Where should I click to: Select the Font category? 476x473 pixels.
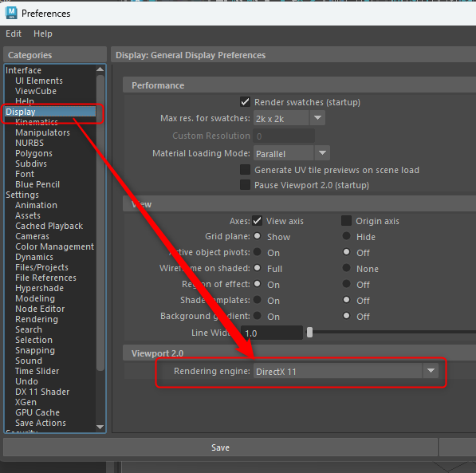coord(25,174)
